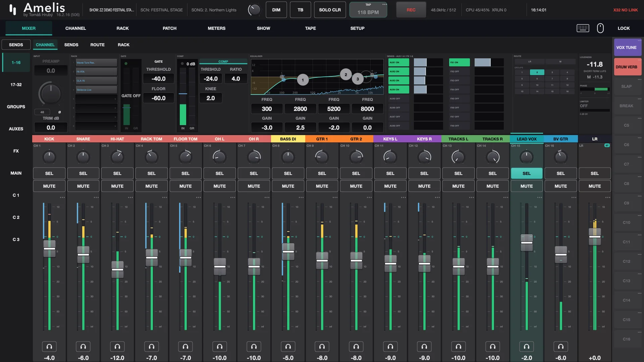Open empty rack slot 7 dropdown

pos(96,117)
